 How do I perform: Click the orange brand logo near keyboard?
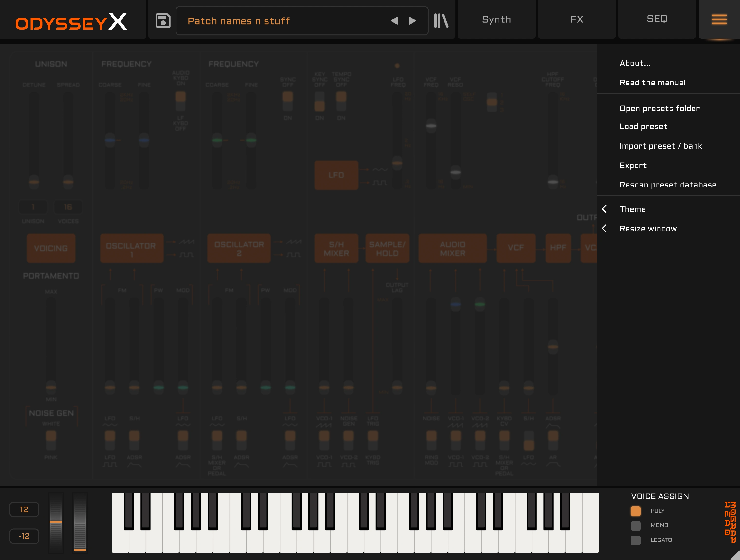pyautogui.click(x=730, y=522)
